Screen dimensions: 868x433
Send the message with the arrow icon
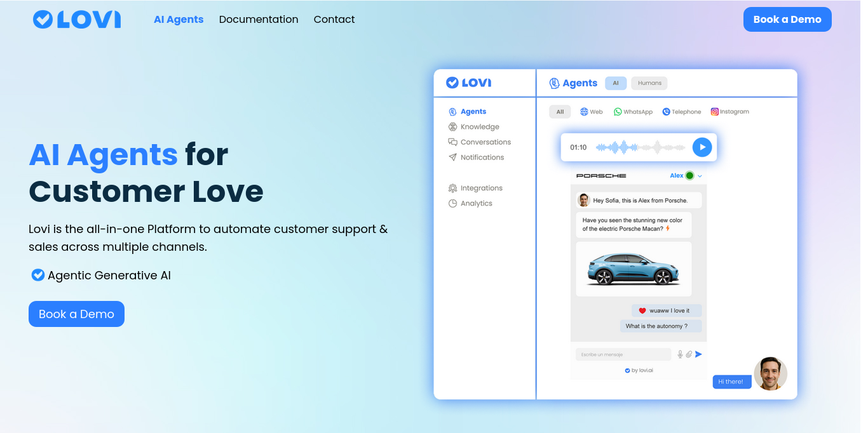click(698, 354)
